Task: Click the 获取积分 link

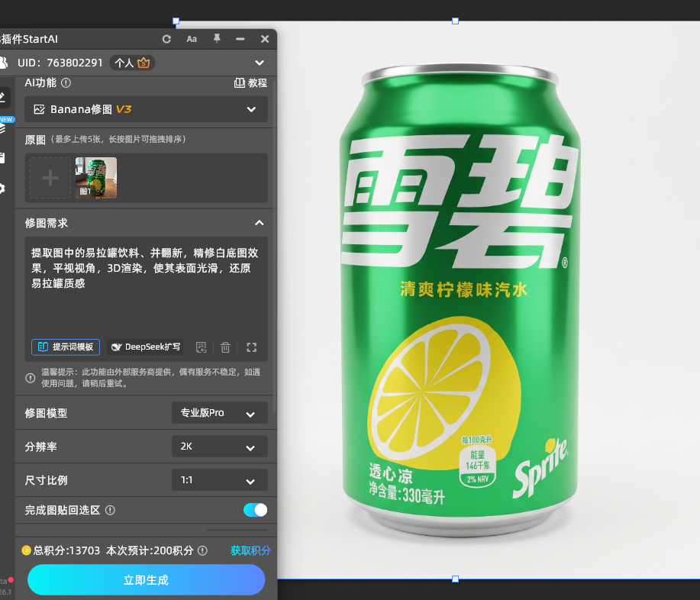Action: pyautogui.click(x=251, y=550)
